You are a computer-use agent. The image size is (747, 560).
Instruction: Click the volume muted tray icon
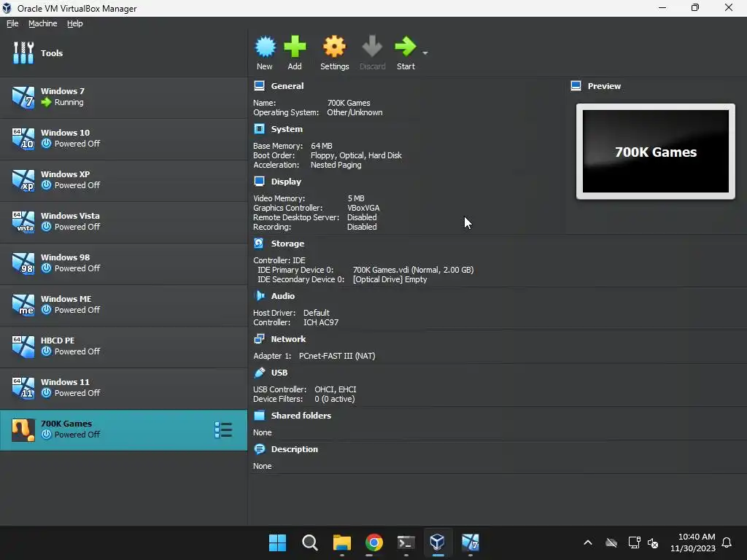[653, 542]
